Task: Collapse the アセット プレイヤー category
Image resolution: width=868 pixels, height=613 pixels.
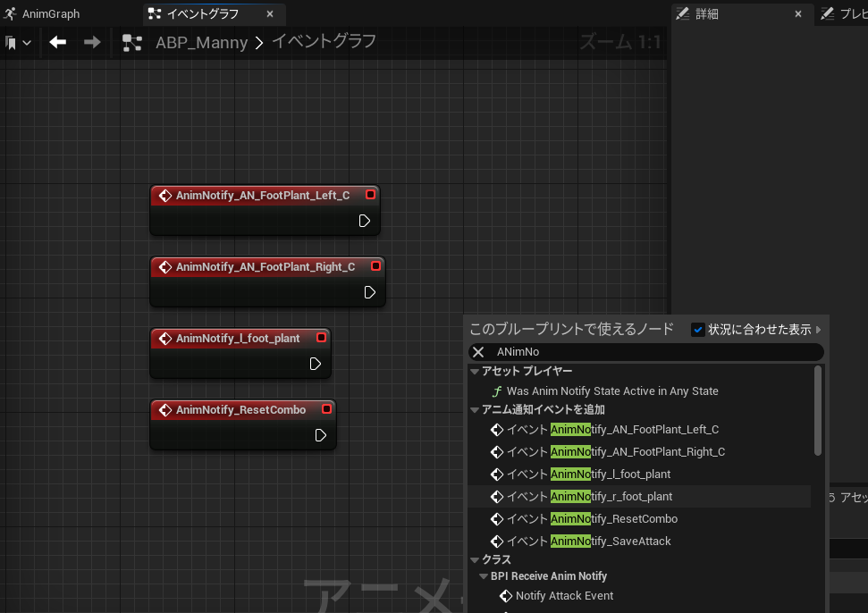Action: pos(475,371)
